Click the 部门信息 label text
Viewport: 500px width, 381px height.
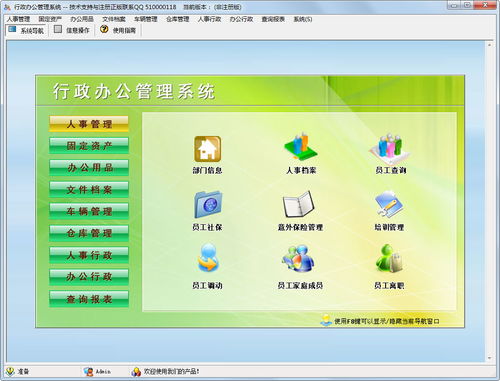click(x=207, y=170)
